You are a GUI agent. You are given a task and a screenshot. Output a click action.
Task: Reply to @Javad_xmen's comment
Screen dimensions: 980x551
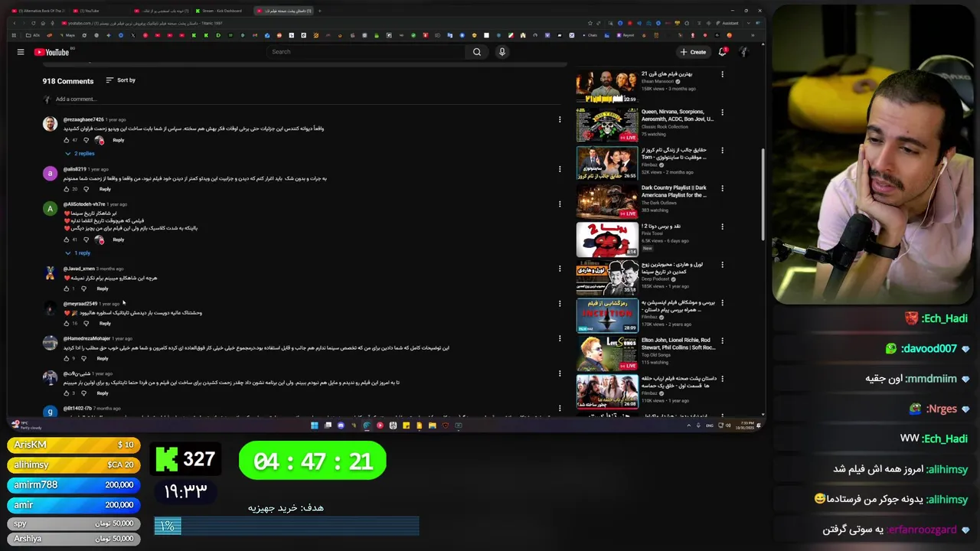(103, 289)
